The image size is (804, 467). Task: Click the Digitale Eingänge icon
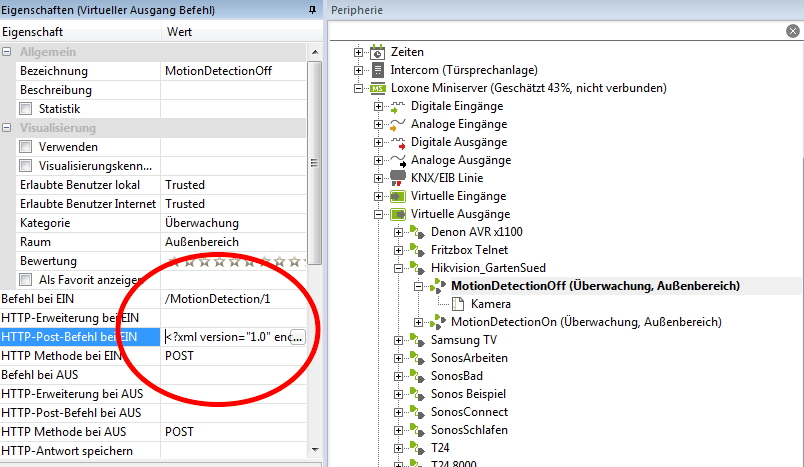[x=397, y=106]
